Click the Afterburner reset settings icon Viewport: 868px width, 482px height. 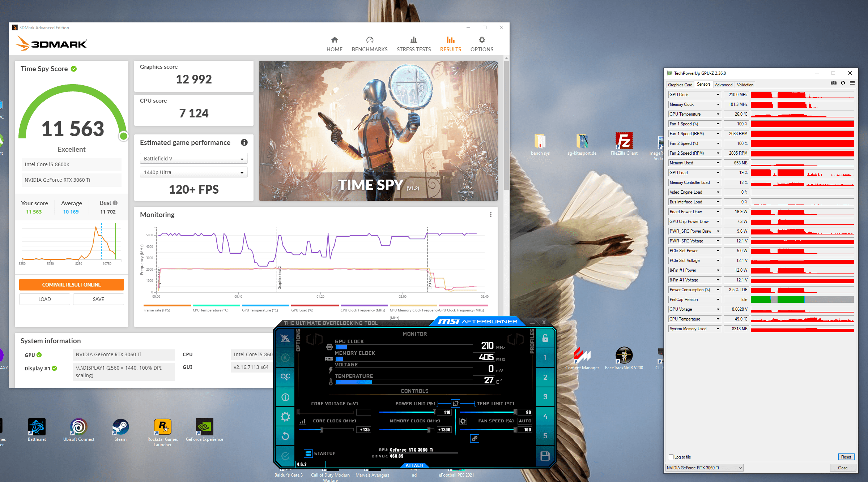285,436
